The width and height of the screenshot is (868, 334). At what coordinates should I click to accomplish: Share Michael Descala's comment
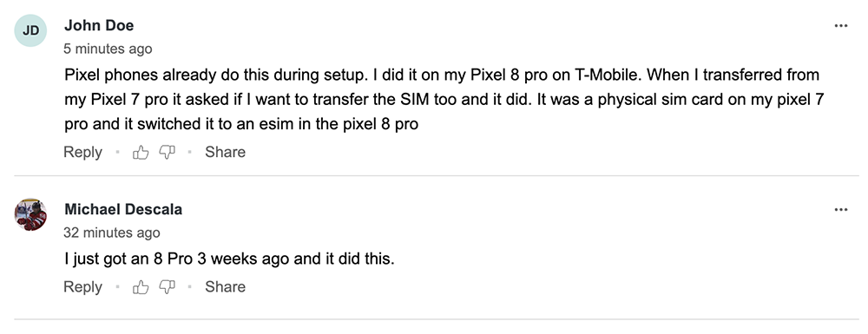tap(226, 287)
